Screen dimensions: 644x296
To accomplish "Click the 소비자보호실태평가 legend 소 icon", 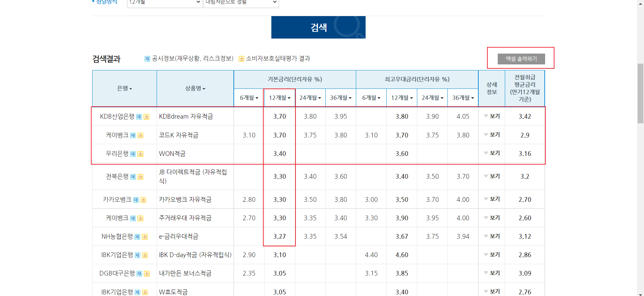I will point(241,59).
